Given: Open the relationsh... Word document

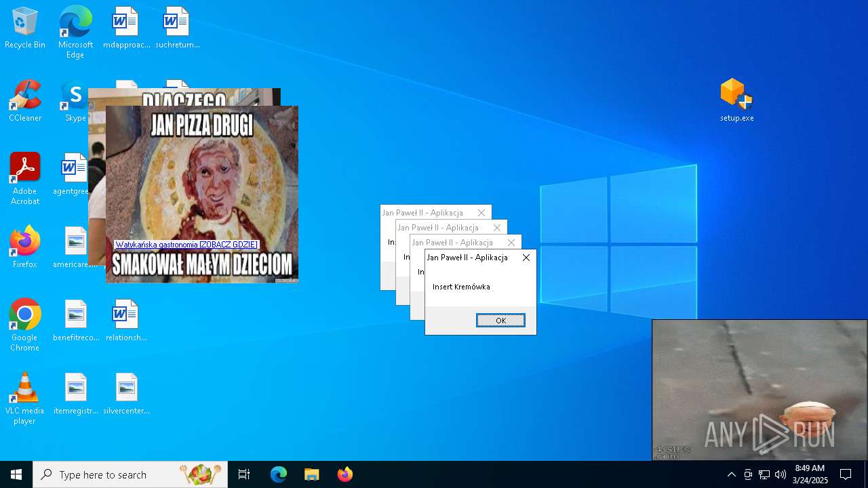Looking at the screenshot, I should pos(126,321).
